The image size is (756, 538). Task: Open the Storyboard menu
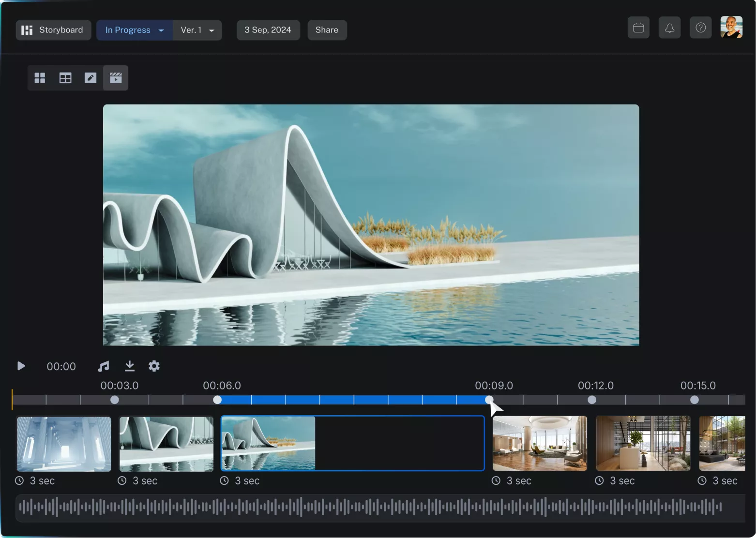[x=53, y=30]
